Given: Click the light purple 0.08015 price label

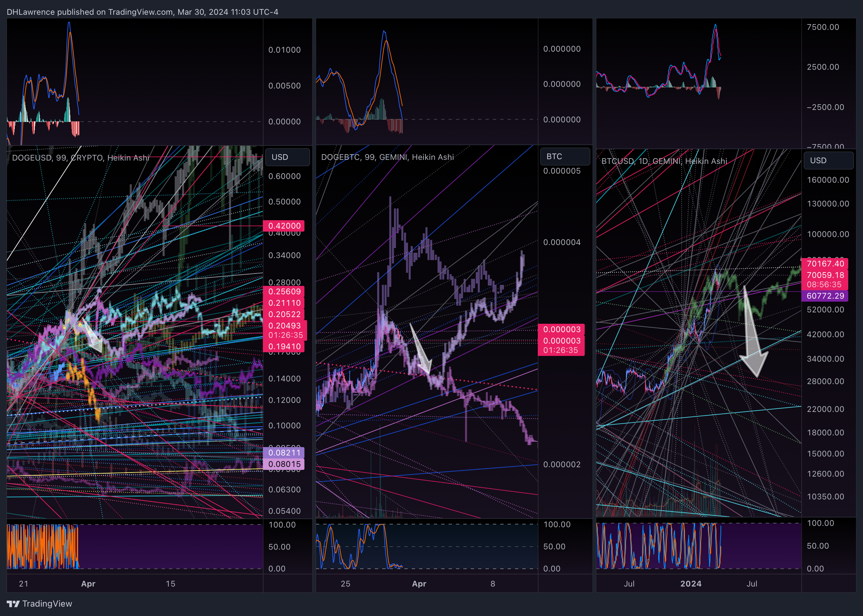Looking at the screenshot, I should pos(284,464).
